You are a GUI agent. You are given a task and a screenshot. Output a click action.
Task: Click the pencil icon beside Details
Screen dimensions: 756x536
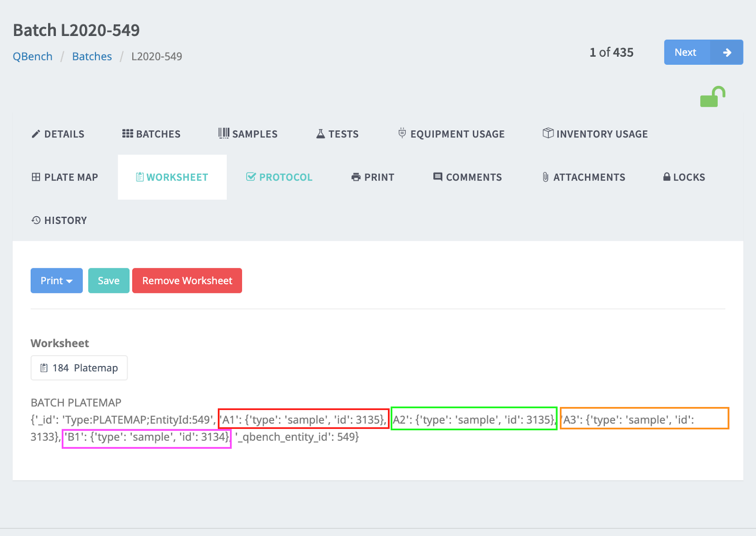point(36,134)
